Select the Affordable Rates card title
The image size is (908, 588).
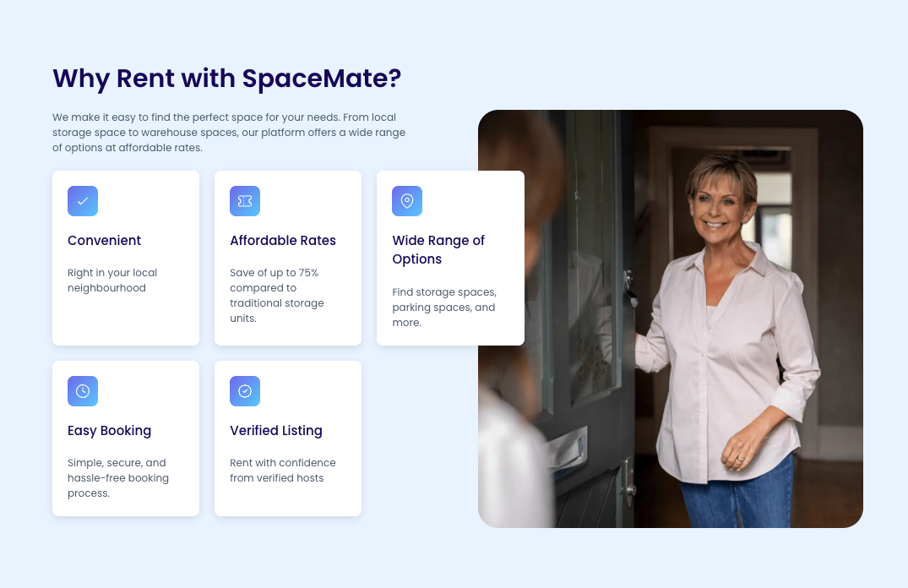(283, 241)
